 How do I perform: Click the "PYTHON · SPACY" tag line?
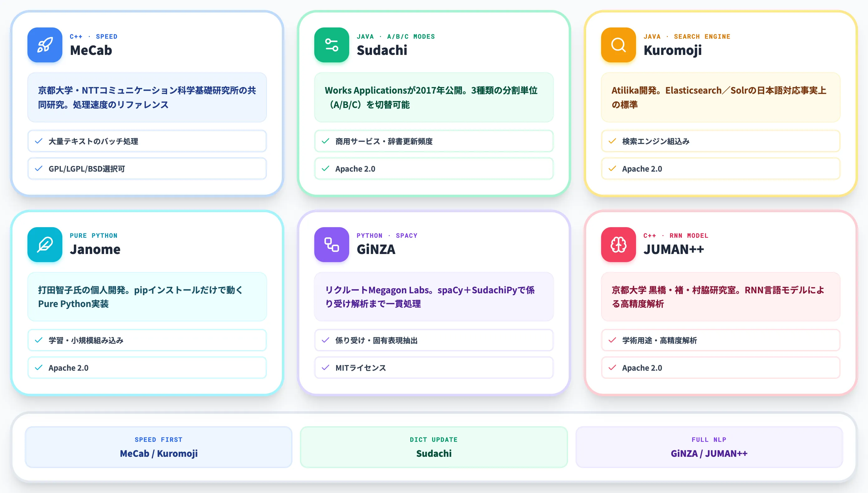[x=387, y=236]
